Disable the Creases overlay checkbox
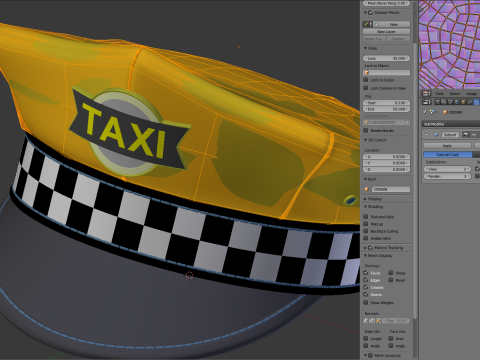The height and width of the screenshot is (360, 480). (366, 287)
